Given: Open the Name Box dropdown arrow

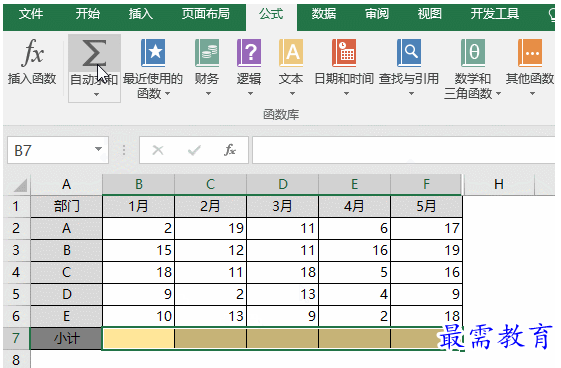Looking at the screenshot, I should (98, 149).
